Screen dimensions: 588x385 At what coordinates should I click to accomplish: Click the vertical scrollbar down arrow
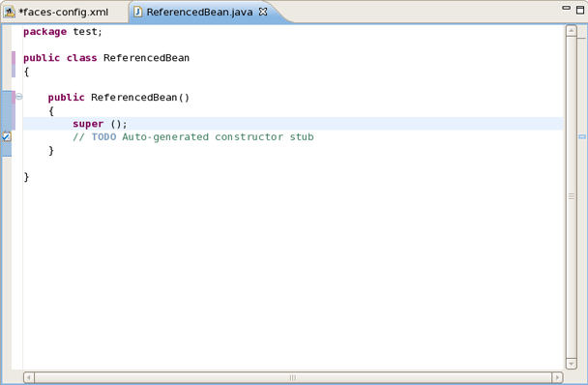(572, 364)
